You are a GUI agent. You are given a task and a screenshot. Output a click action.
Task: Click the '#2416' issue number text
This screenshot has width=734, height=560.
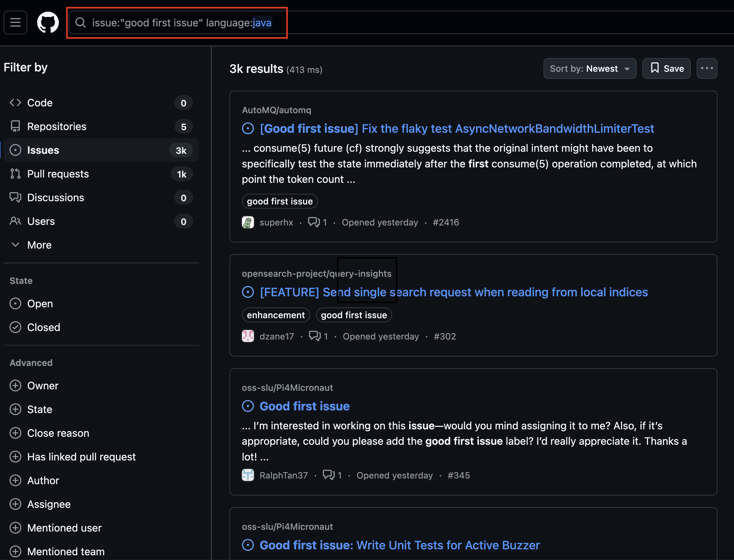pyautogui.click(x=446, y=222)
